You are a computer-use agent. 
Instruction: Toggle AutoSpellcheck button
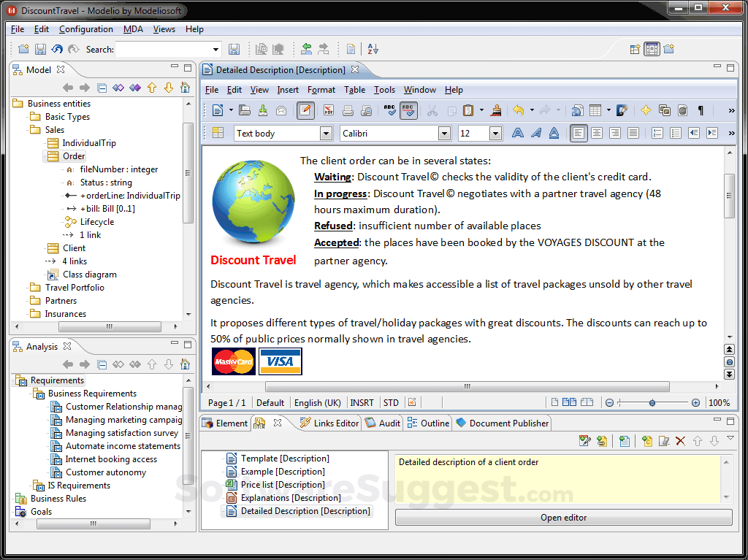409,110
